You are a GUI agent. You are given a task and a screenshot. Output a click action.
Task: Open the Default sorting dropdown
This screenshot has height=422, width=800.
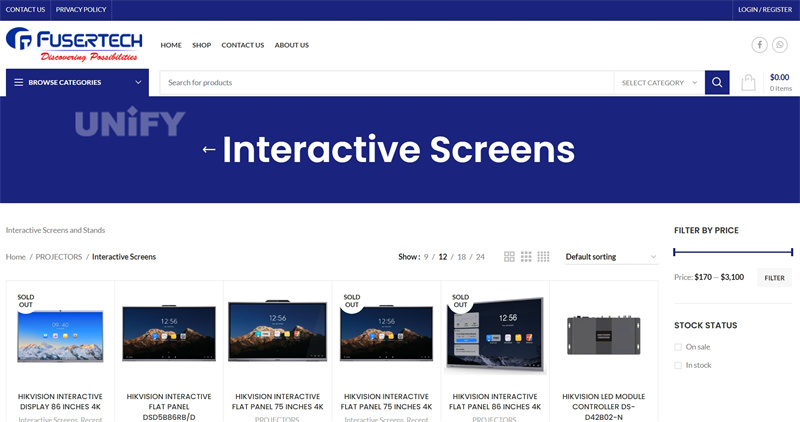(611, 257)
